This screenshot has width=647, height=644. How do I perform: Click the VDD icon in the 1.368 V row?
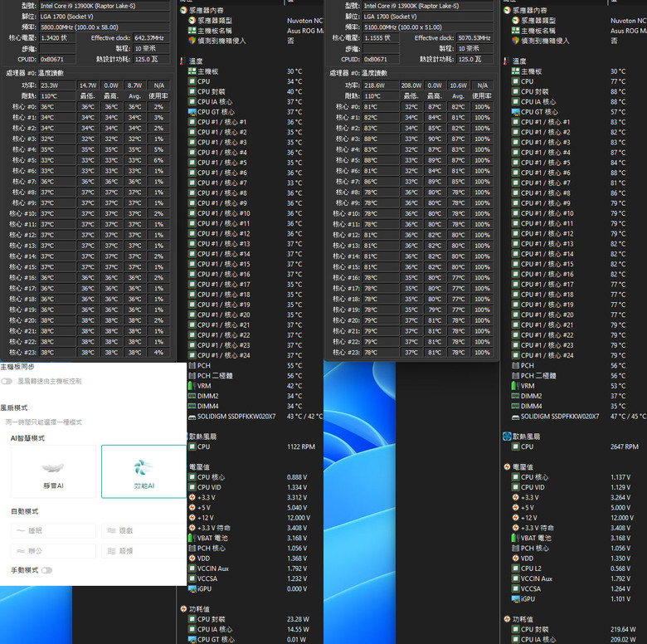point(192,559)
